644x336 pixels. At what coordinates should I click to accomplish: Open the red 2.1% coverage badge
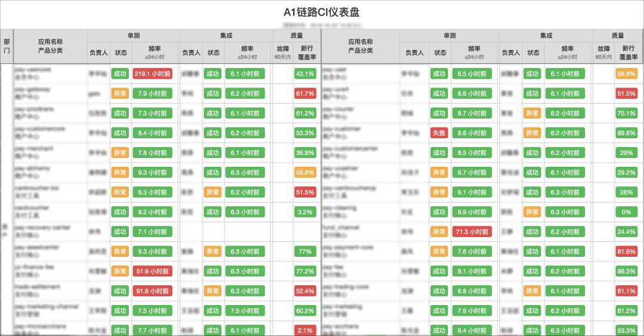point(305,330)
